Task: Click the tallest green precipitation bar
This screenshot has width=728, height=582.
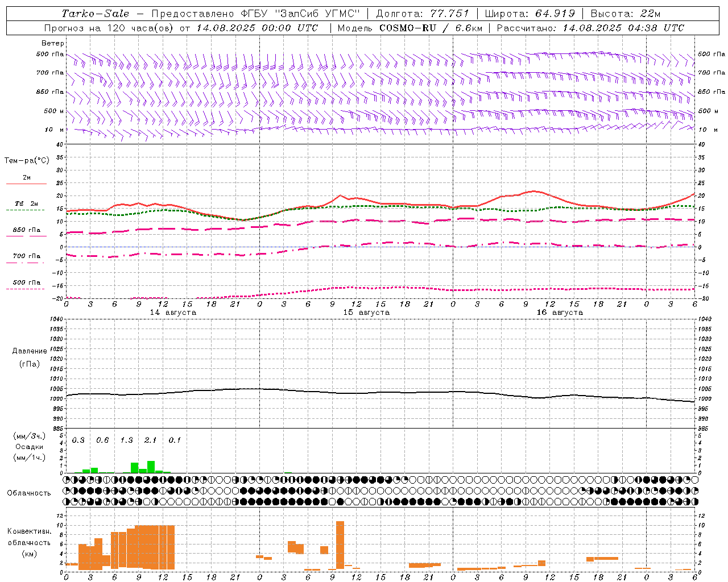Action: click(x=151, y=467)
